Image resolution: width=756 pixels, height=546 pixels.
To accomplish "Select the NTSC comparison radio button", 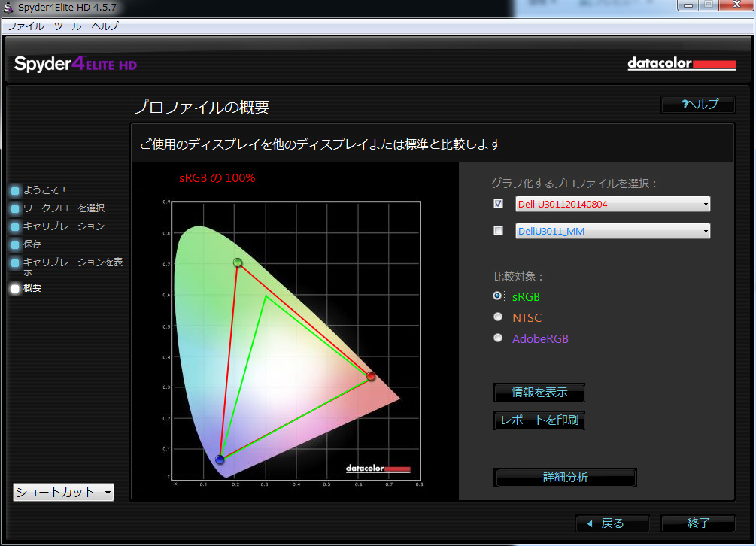I will pyautogui.click(x=497, y=317).
